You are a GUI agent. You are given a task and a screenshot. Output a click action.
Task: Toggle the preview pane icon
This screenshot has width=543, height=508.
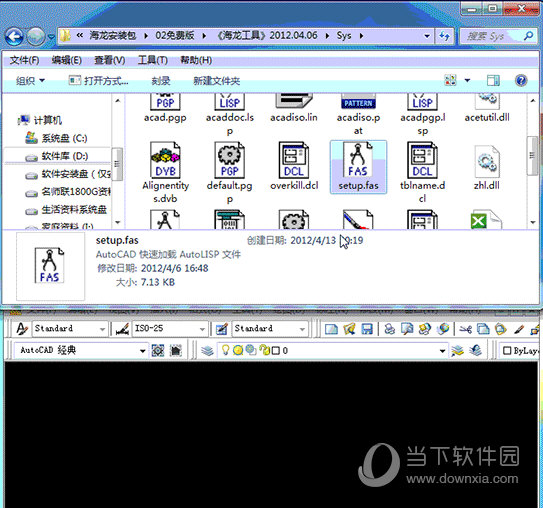(x=493, y=81)
